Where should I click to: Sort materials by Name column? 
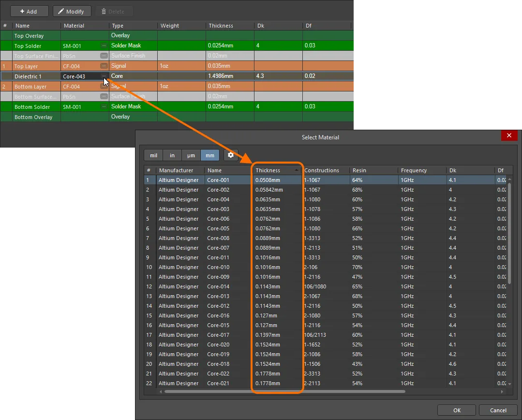click(229, 170)
